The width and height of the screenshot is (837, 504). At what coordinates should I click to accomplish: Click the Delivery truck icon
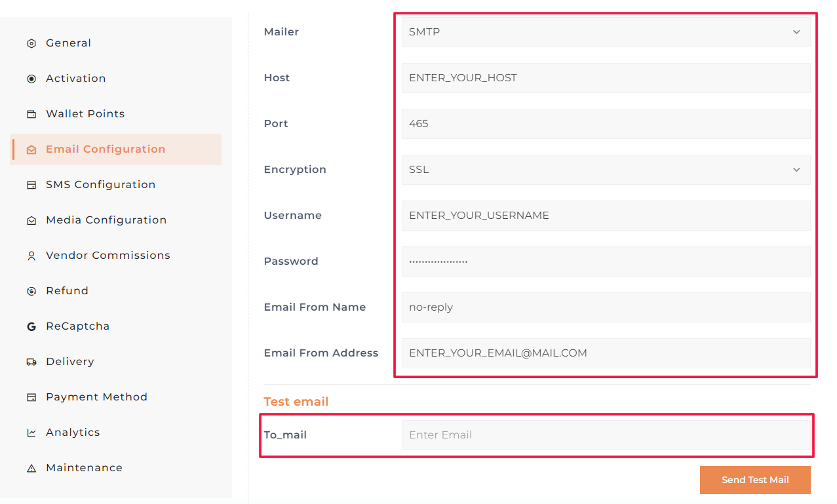point(31,362)
